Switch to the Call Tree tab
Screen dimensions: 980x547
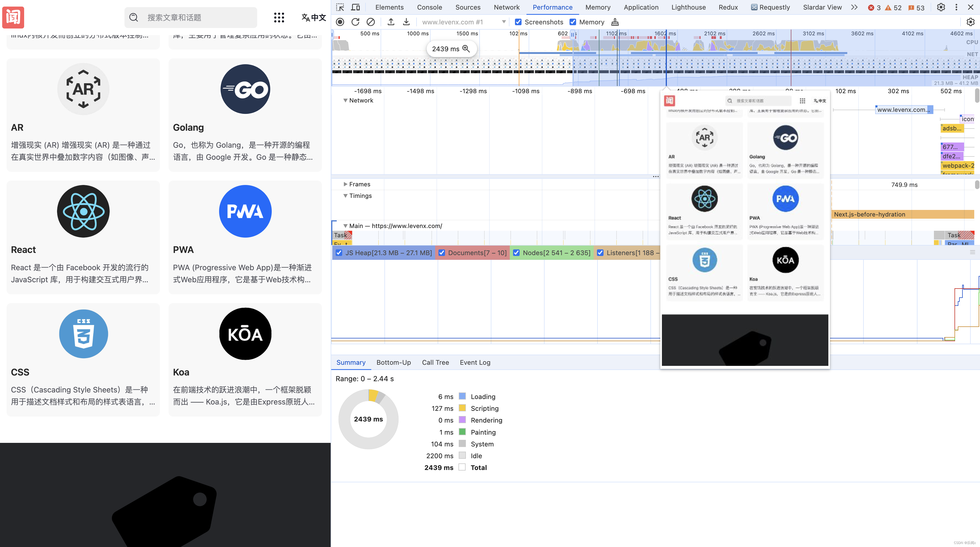[436, 363]
